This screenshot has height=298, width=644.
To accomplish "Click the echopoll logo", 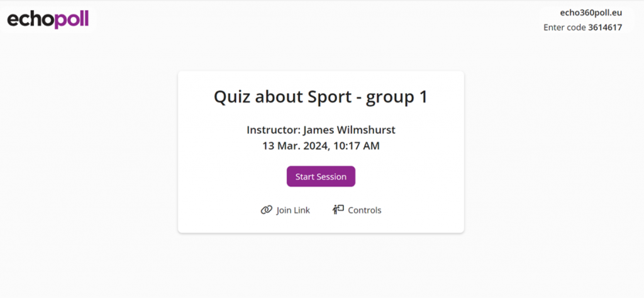I will pyautogui.click(x=48, y=19).
